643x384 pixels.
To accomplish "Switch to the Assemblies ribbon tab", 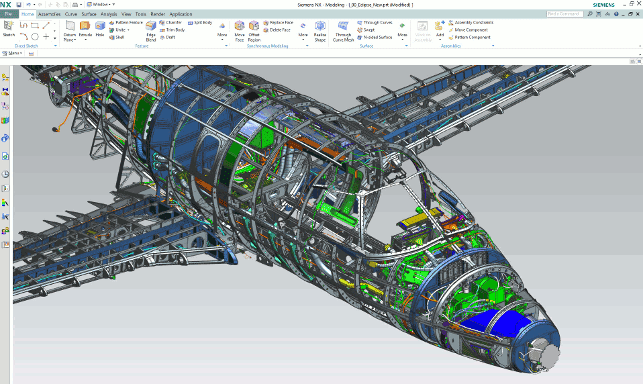I will pyautogui.click(x=49, y=14).
